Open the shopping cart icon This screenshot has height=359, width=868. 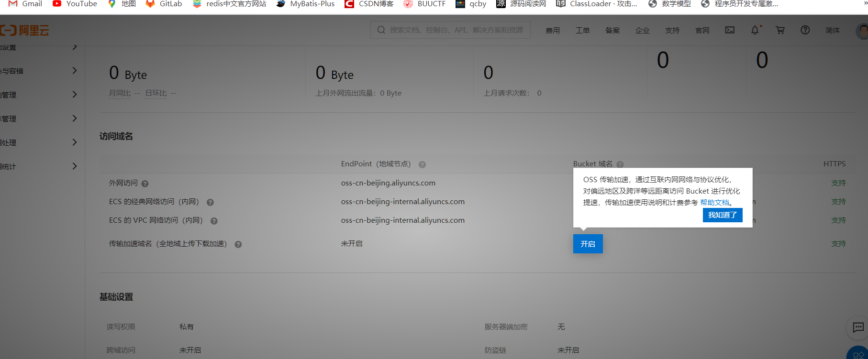[780, 30]
